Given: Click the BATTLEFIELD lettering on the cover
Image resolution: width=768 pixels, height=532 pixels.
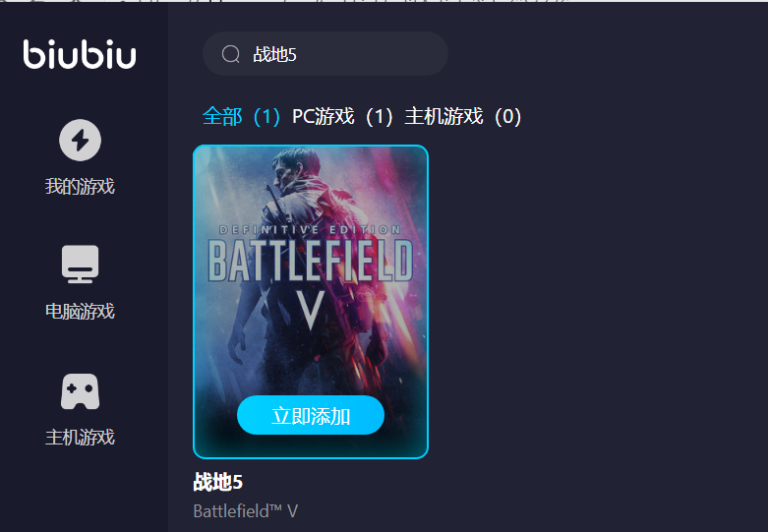Looking at the screenshot, I should 311,262.
